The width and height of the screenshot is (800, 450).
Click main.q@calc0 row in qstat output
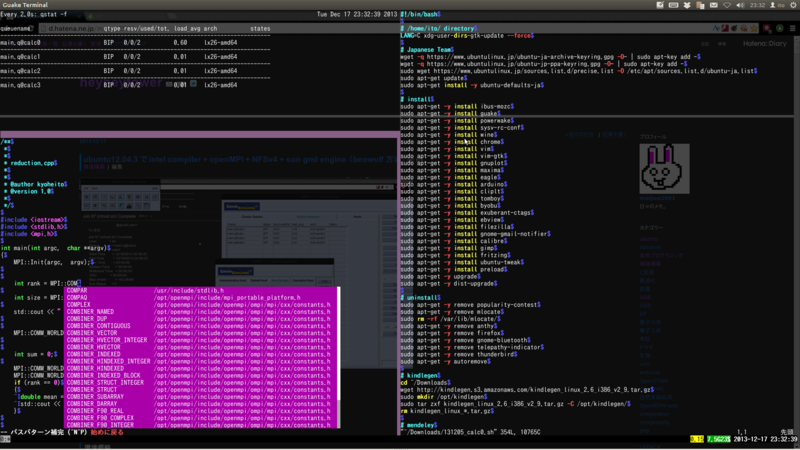coord(119,43)
